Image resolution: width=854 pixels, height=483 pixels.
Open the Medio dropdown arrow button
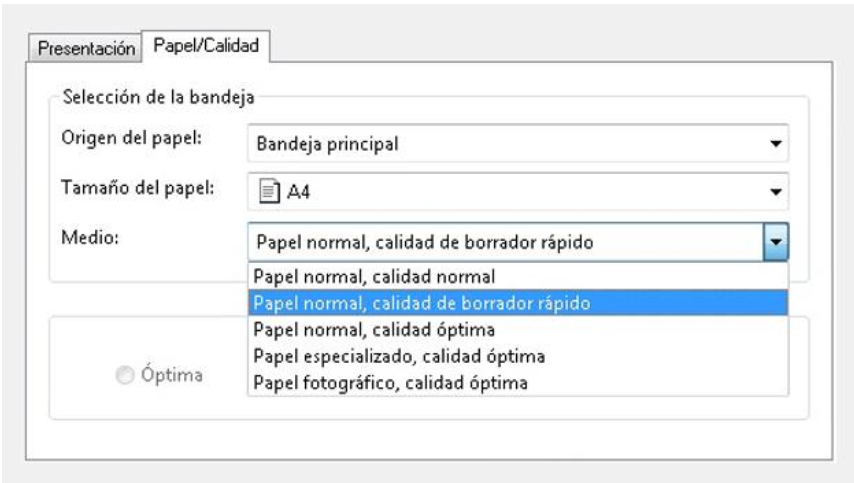(x=776, y=242)
